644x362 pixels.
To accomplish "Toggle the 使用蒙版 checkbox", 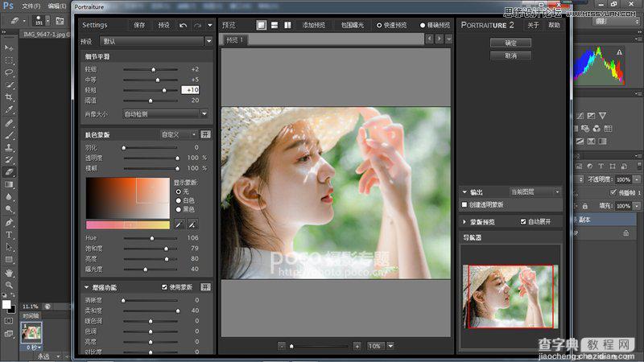I will click(165, 287).
